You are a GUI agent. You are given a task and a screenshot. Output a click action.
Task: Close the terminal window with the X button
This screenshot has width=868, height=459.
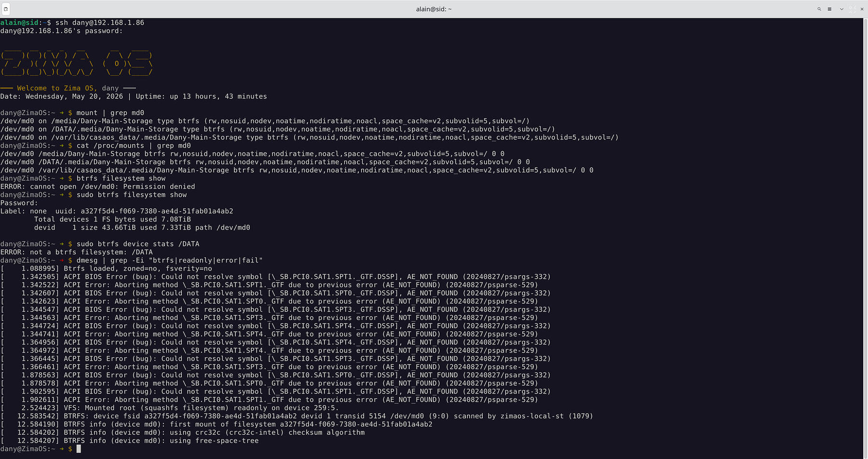(x=862, y=9)
